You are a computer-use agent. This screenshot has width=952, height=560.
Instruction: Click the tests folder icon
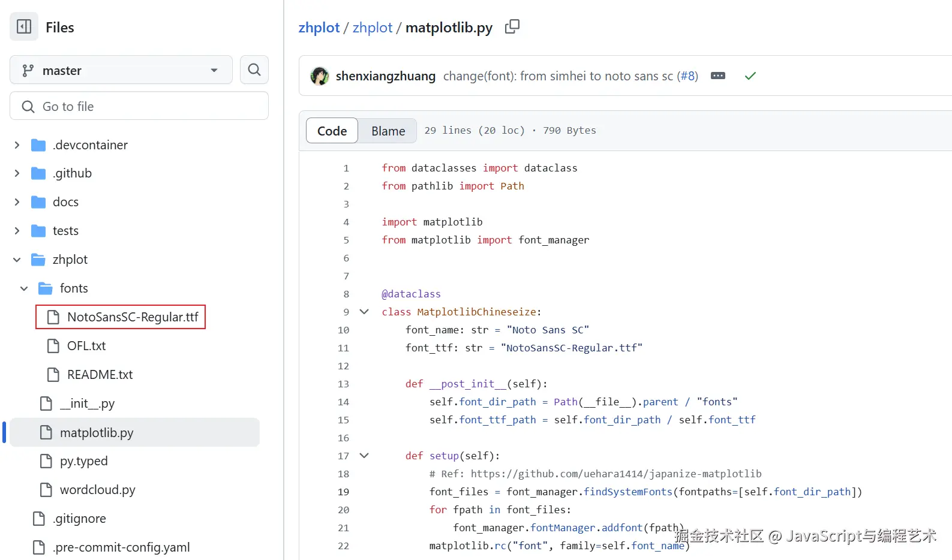click(38, 231)
